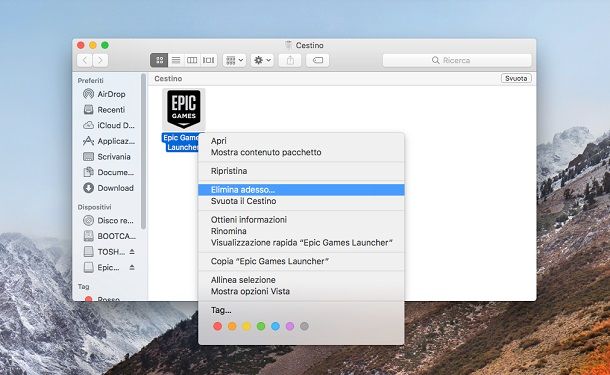Choose Elimina adesso… in context menu
This screenshot has height=375, width=610.
pyautogui.click(x=301, y=190)
